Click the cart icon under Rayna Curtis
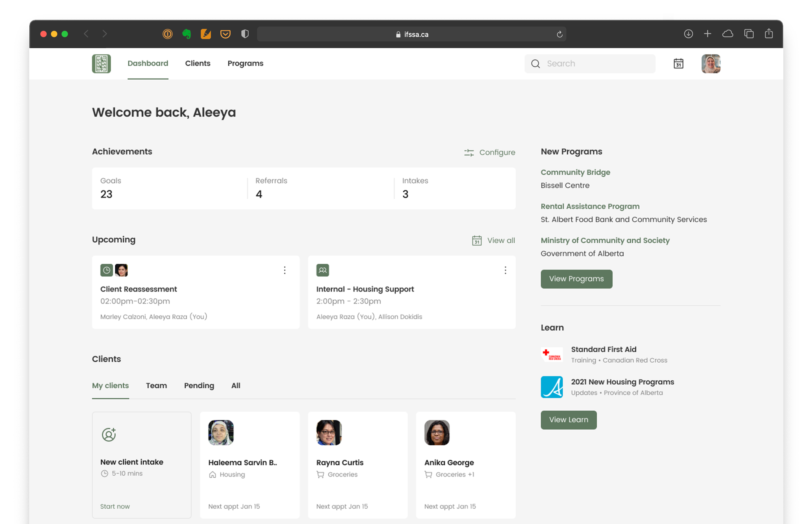Screen dimensions: 812x524 click(x=320, y=474)
